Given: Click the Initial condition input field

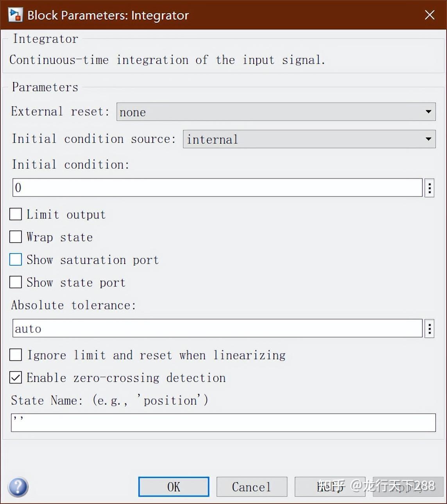Looking at the screenshot, I should [x=217, y=188].
